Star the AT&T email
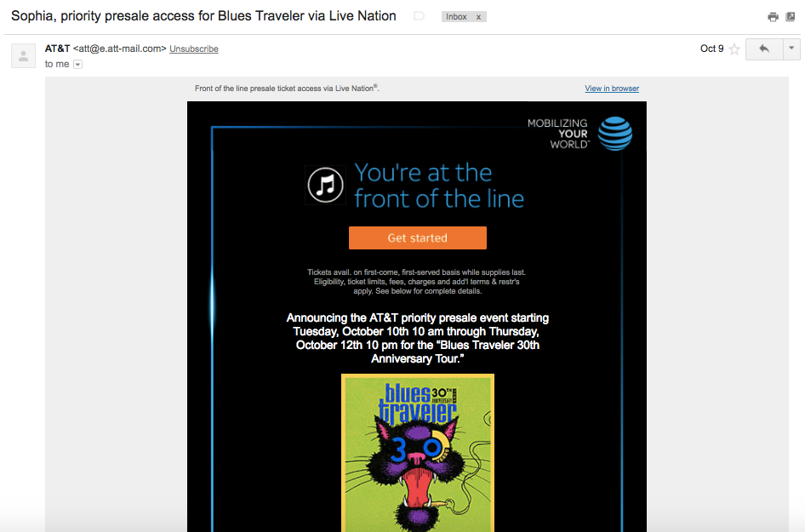 (x=734, y=49)
